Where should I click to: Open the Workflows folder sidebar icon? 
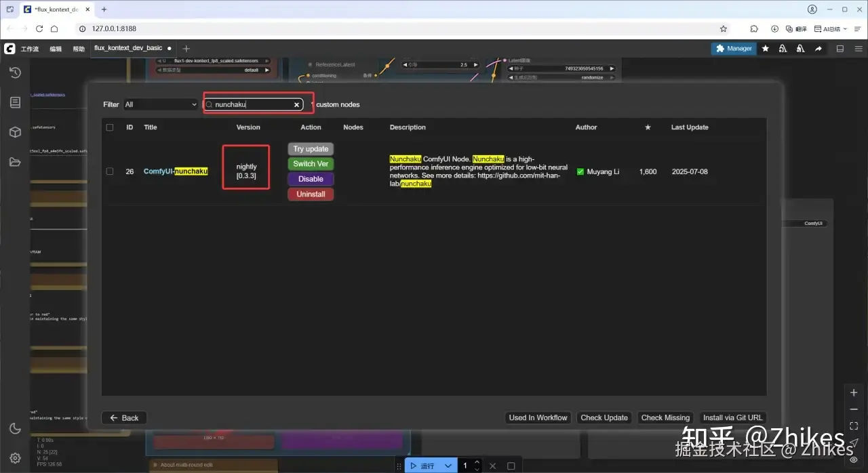(x=15, y=162)
